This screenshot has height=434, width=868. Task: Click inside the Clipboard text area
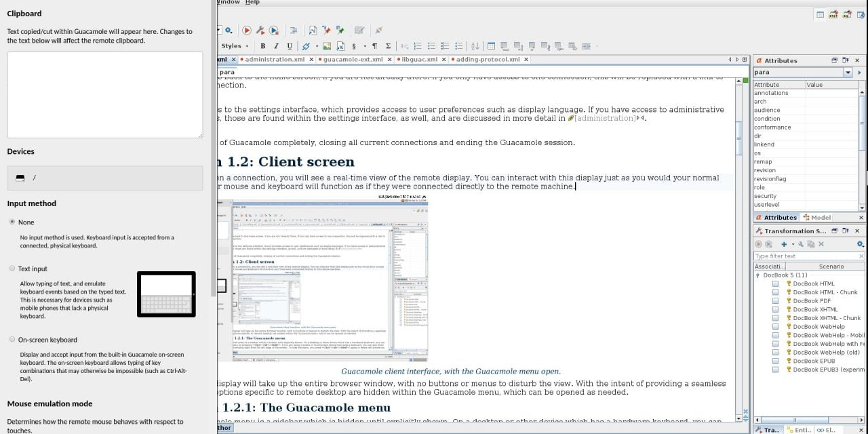104,95
